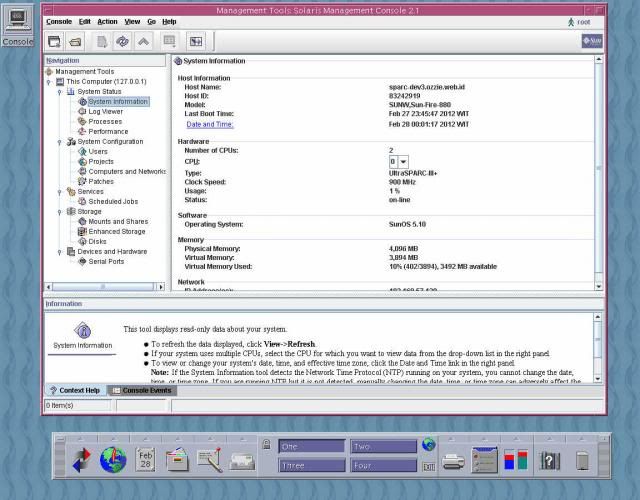This screenshot has height=500, width=640.
Task: Collapse the System Configuration branch
Action: pos(60,142)
